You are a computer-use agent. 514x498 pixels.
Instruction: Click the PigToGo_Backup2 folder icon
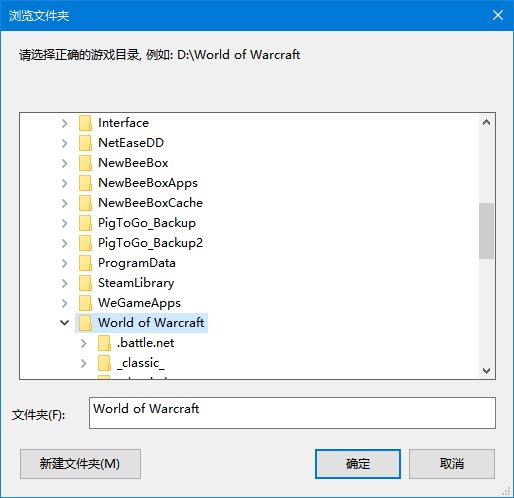coord(85,243)
